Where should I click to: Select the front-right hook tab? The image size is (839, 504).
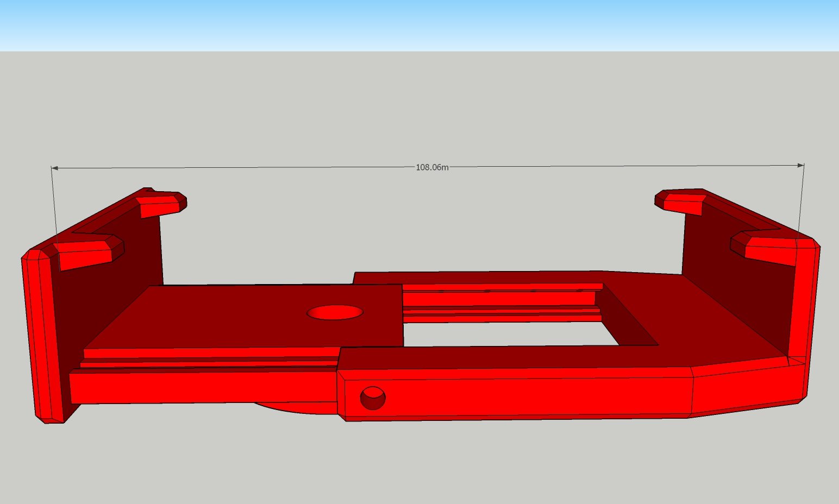765,248
